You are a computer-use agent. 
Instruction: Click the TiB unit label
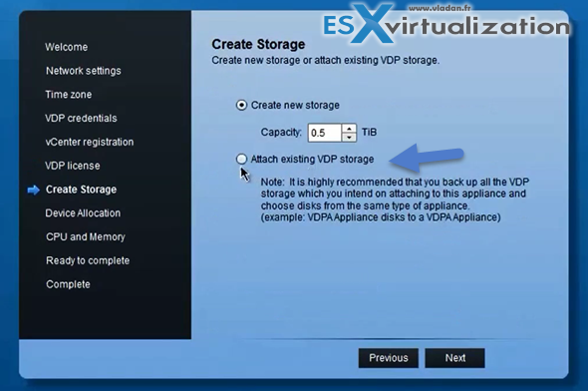369,132
